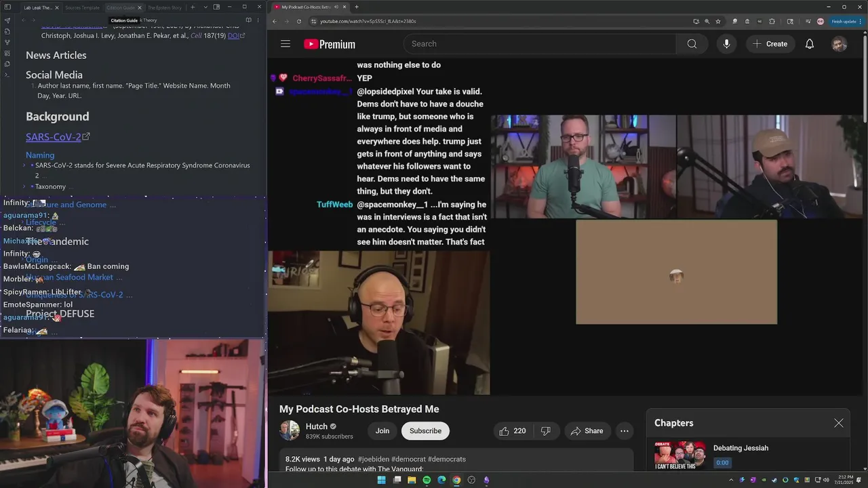Click the Background heading

(58, 117)
